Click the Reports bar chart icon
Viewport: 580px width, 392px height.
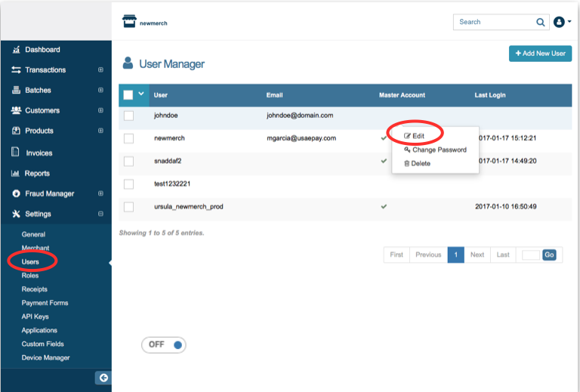point(16,174)
